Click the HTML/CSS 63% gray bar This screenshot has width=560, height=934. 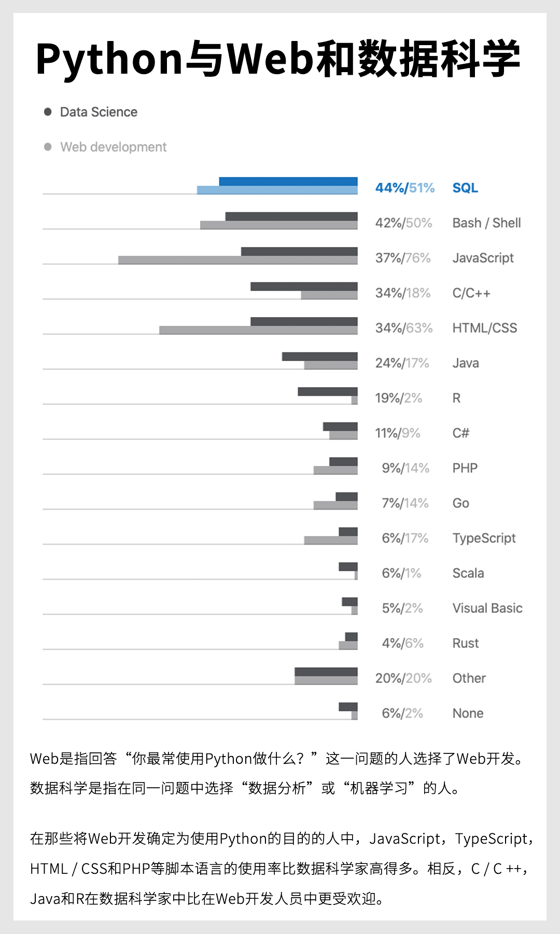(258, 330)
